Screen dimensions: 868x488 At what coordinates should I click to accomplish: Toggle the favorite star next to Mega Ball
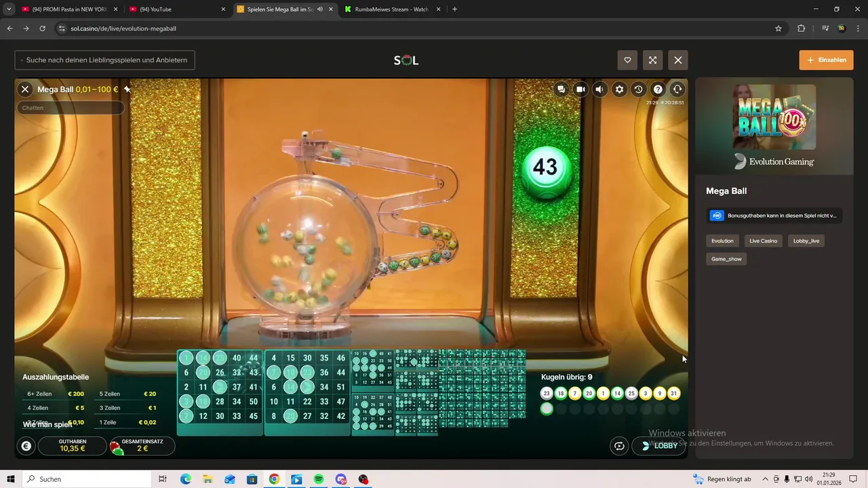point(127,89)
